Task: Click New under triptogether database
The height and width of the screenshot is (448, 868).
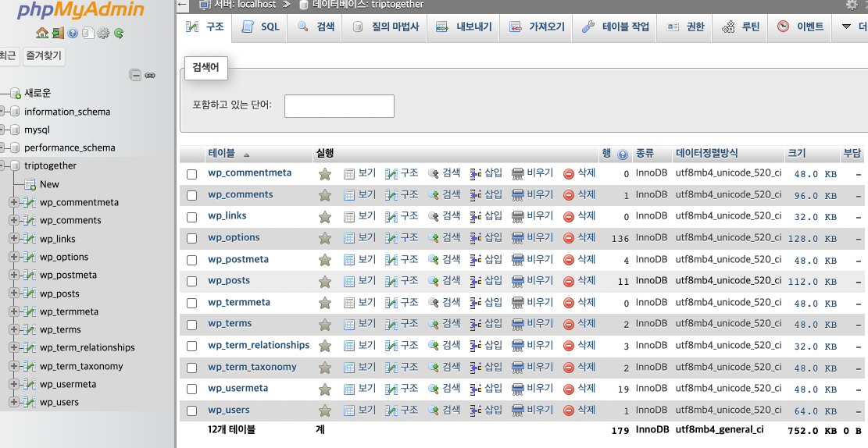Action: coord(49,184)
